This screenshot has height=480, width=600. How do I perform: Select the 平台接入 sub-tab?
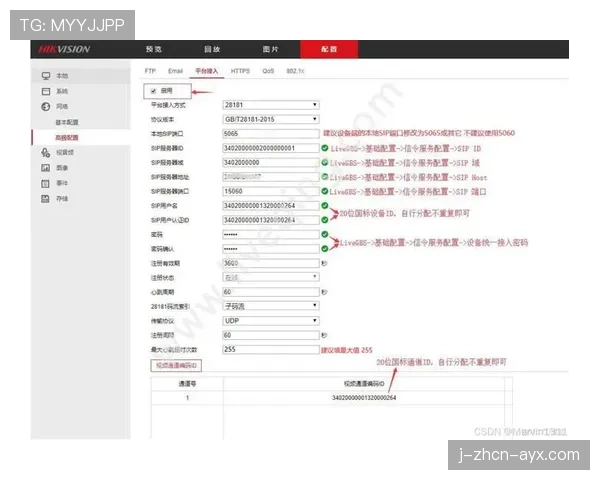click(207, 71)
